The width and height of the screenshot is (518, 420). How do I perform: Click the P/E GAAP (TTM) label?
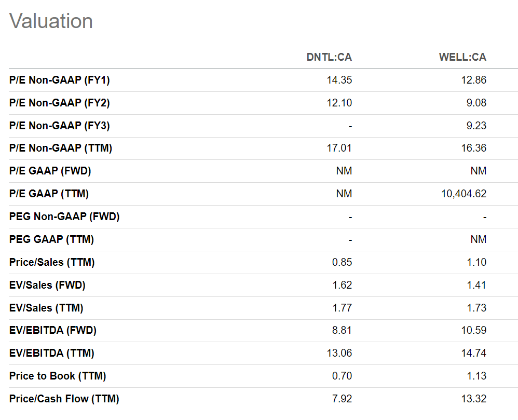[49, 194]
